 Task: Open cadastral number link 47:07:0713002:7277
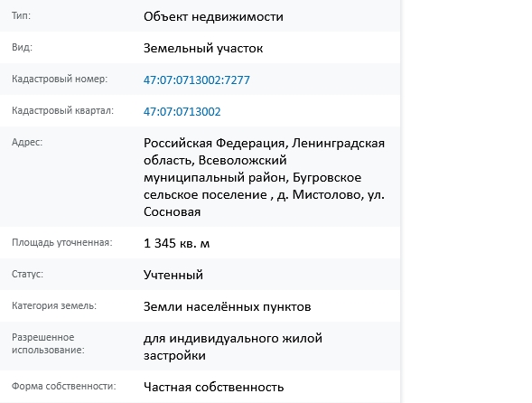196,80
